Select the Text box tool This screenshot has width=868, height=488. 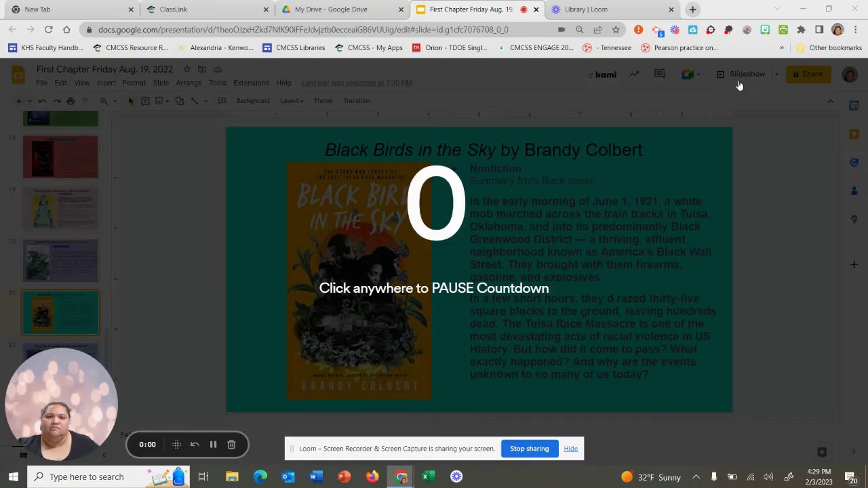[x=145, y=101]
